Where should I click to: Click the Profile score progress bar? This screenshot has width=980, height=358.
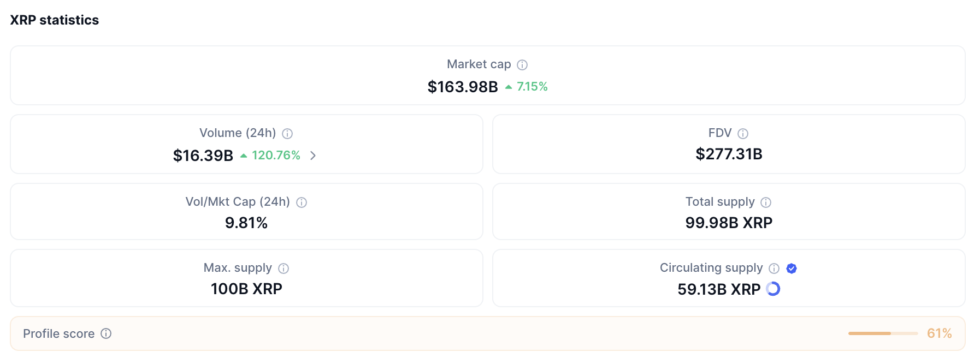pyautogui.click(x=883, y=333)
